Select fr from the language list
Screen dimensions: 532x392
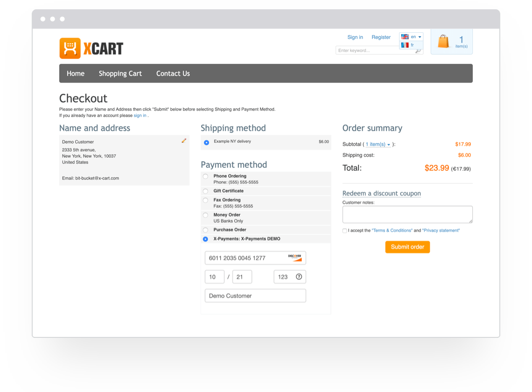tap(412, 44)
